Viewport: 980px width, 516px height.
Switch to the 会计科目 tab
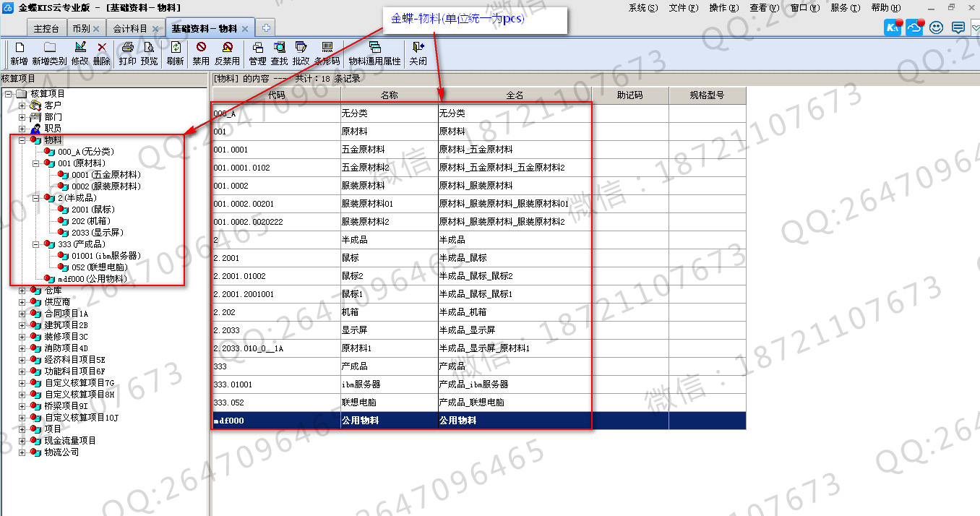click(x=130, y=29)
